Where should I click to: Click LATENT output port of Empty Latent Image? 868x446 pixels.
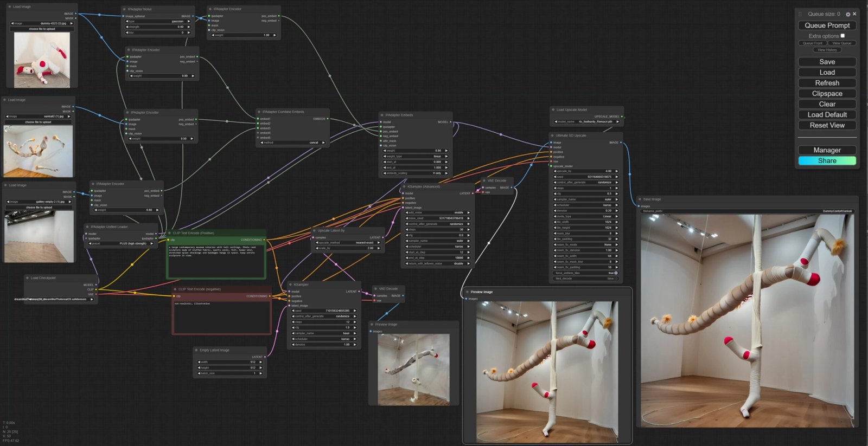click(x=265, y=357)
